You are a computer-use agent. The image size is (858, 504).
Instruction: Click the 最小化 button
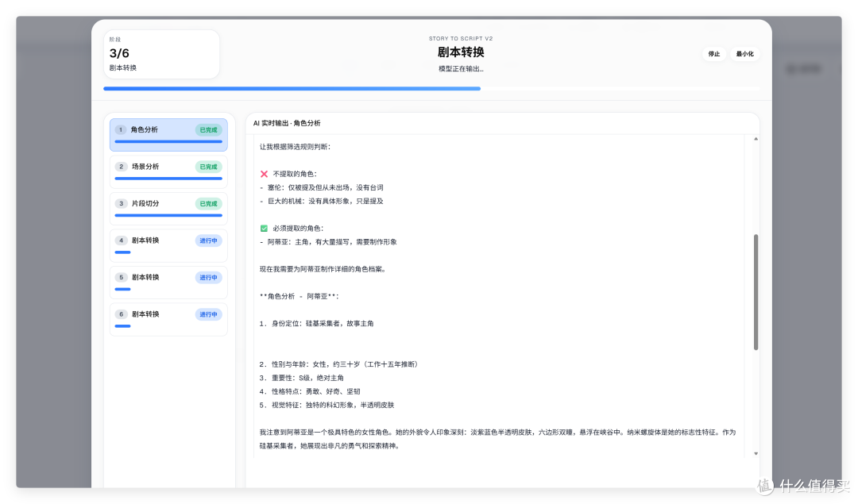click(744, 54)
